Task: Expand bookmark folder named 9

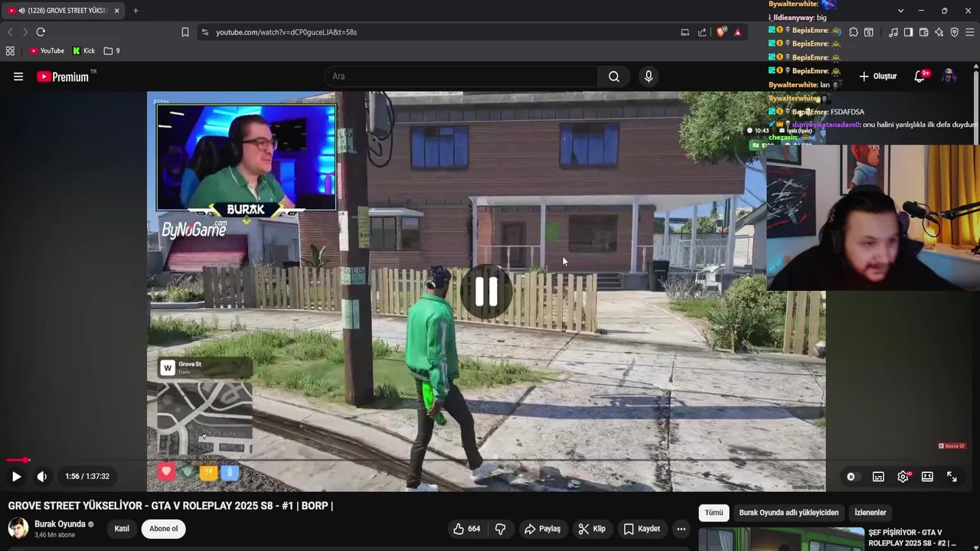Action: (x=112, y=51)
